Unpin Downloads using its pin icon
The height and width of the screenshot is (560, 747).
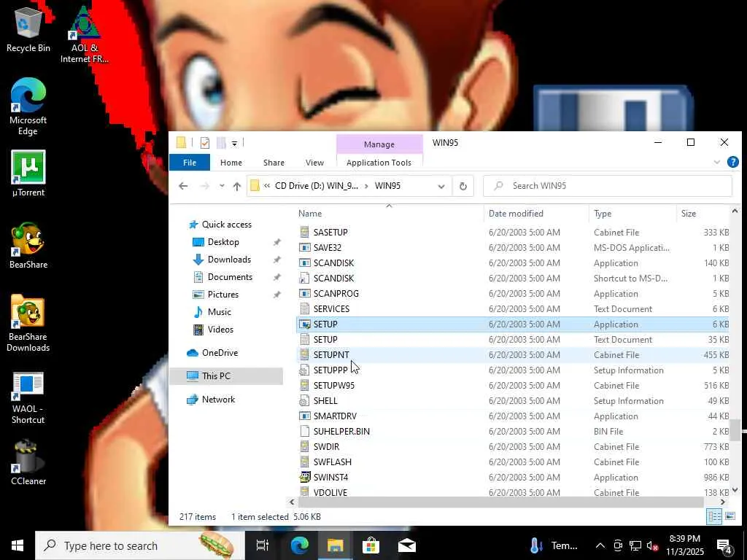click(x=276, y=260)
